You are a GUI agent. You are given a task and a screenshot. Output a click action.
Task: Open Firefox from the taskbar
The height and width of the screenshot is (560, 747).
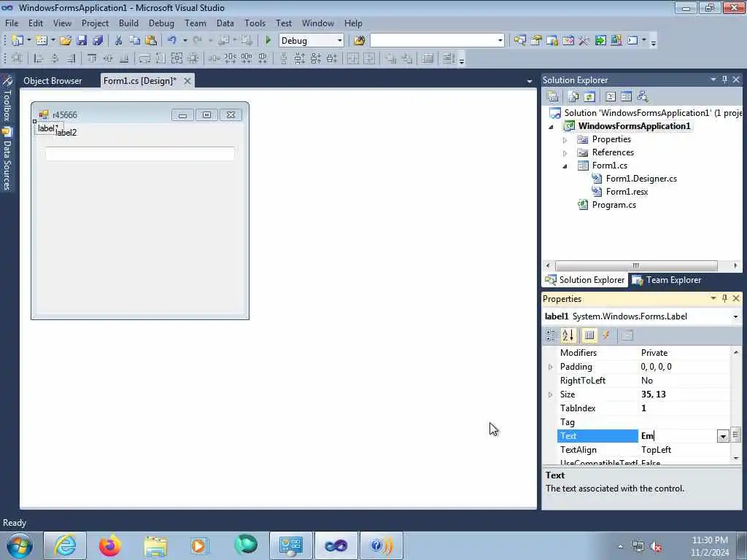pos(110,545)
